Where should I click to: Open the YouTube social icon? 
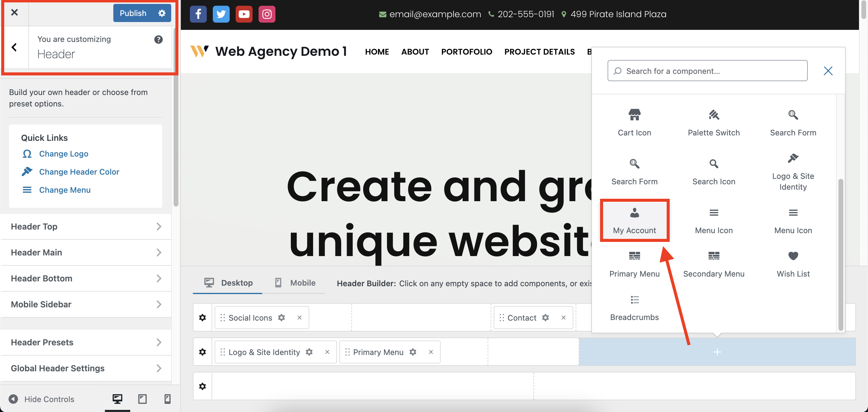244,14
